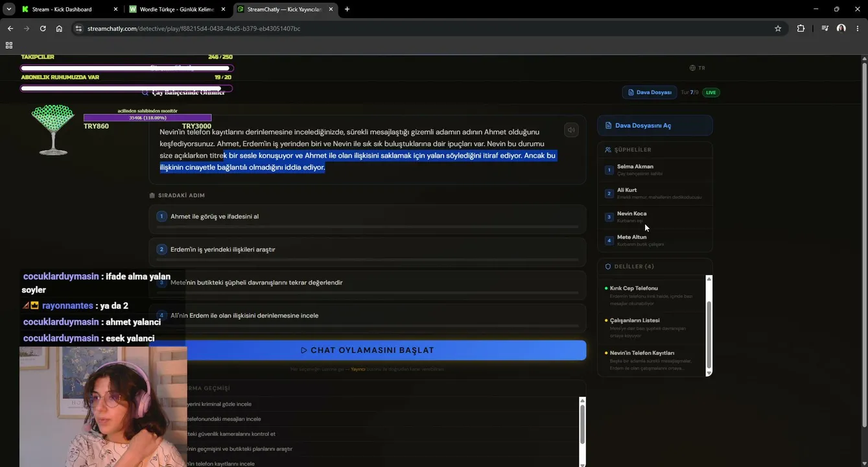This screenshot has width=868, height=467.
Task: Close the Stream - Kick Dashboard tab
Action: [115, 9]
